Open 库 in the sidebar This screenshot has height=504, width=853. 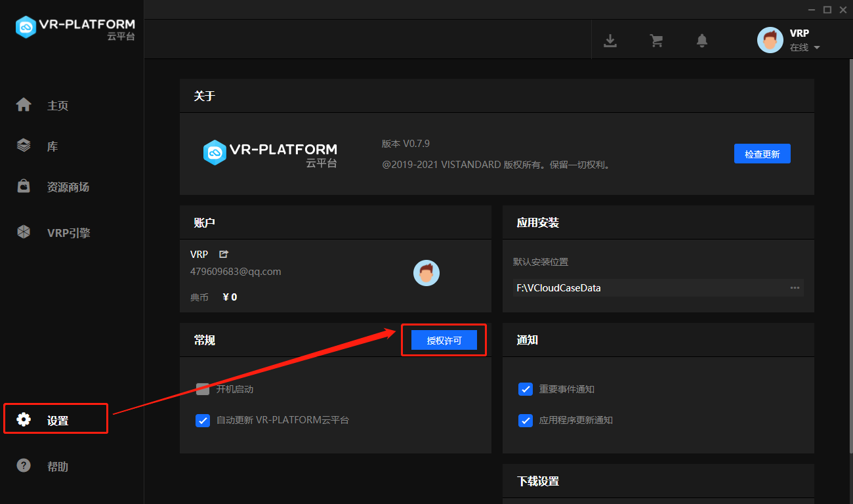pos(52,146)
